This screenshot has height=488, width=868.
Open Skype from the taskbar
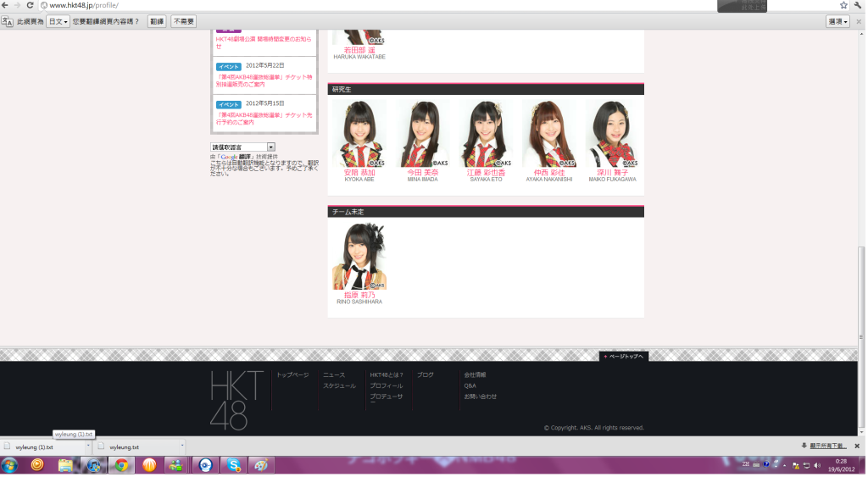point(232,464)
